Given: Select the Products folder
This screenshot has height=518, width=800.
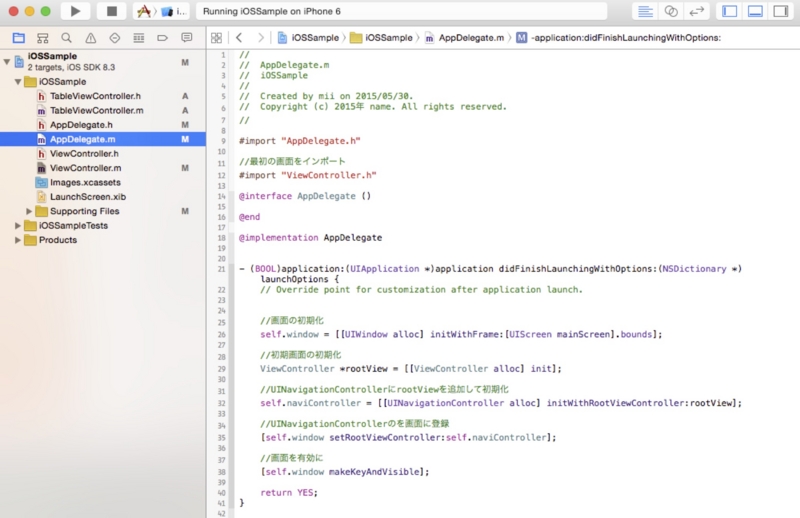Looking at the screenshot, I should click(58, 240).
